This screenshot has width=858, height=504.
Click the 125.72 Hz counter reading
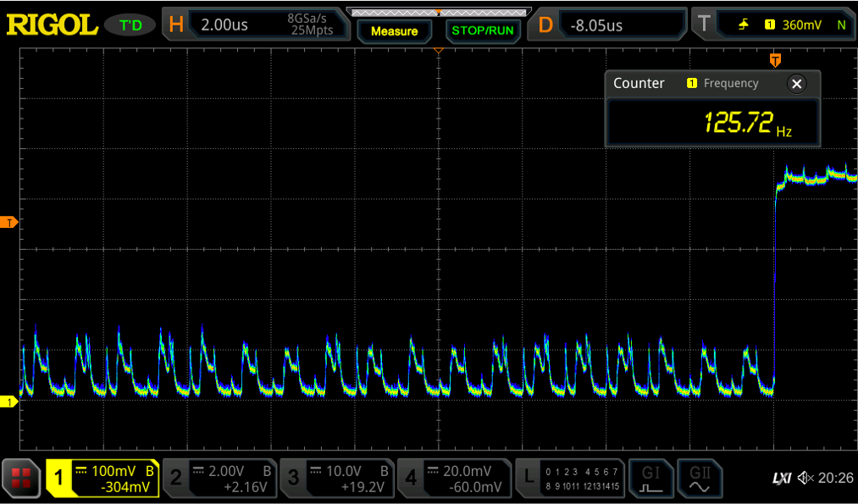click(747, 123)
